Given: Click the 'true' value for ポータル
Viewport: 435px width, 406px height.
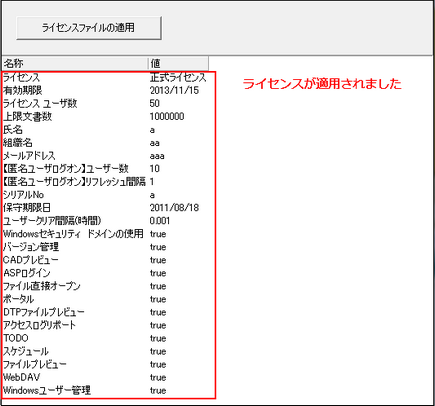Looking at the screenshot, I should [158, 299].
